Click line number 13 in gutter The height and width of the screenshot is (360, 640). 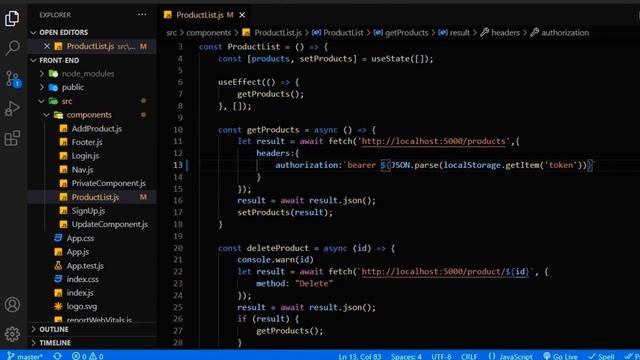click(x=178, y=165)
